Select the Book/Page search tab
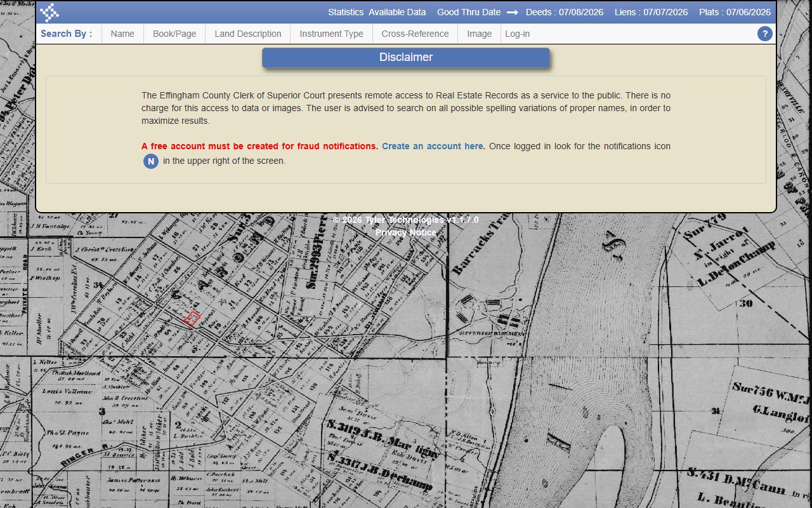Image resolution: width=812 pixels, height=508 pixels. [174, 34]
